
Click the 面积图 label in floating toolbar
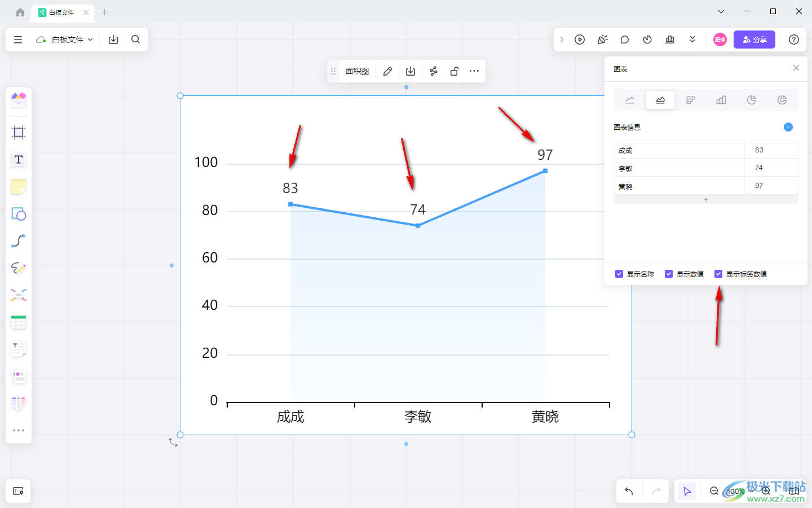pyautogui.click(x=357, y=71)
